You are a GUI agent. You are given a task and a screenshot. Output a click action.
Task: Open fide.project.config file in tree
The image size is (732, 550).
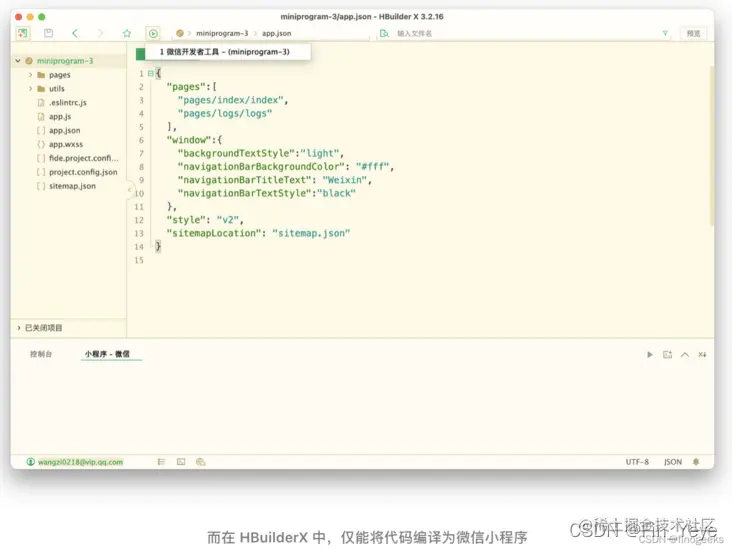pos(84,158)
